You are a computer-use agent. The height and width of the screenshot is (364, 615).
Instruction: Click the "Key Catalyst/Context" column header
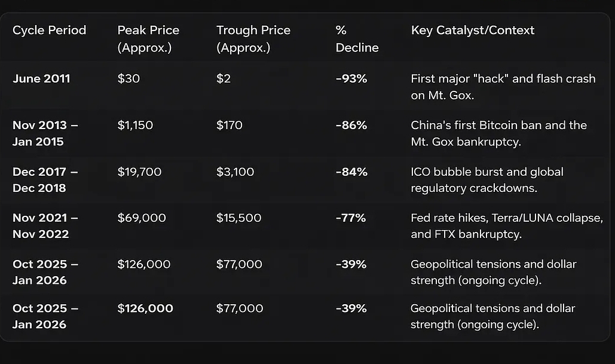(x=473, y=30)
